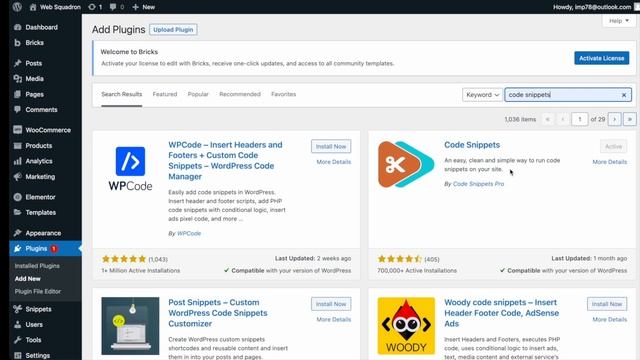Image resolution: width=640 pixels, height=360 pixels.
Task: Open the Code Snippets plugin title link
Action: pos(472,145)
